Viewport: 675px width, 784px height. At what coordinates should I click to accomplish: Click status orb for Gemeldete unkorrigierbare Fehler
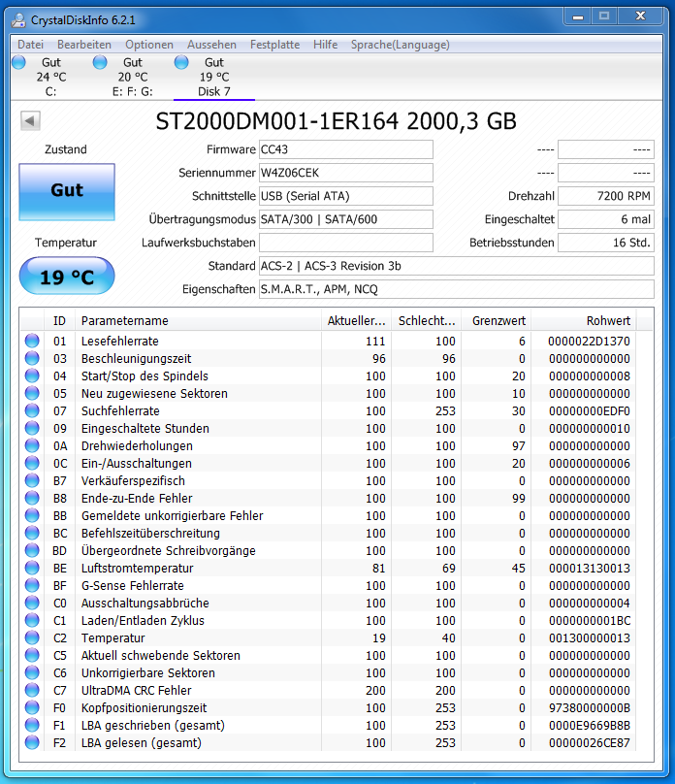32,515
